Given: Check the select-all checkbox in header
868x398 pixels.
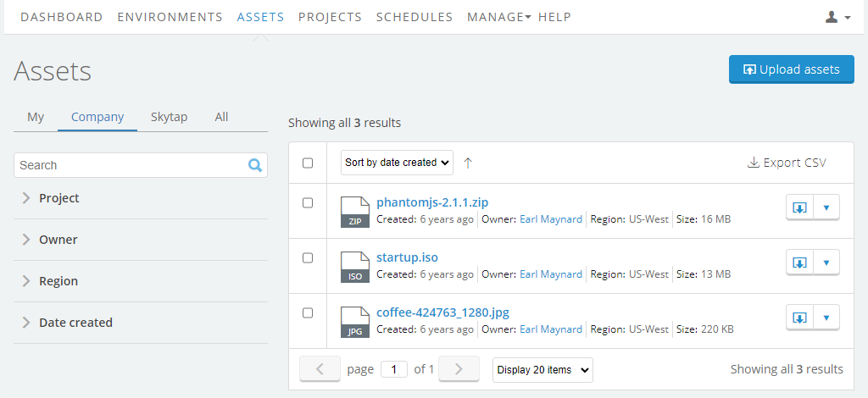Looking at the screenshot, I should (308, 163).
